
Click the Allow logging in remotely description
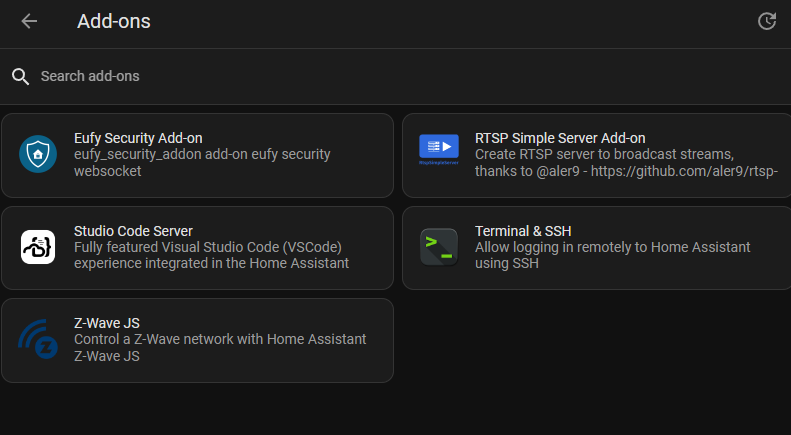click(x=612, y=255)
